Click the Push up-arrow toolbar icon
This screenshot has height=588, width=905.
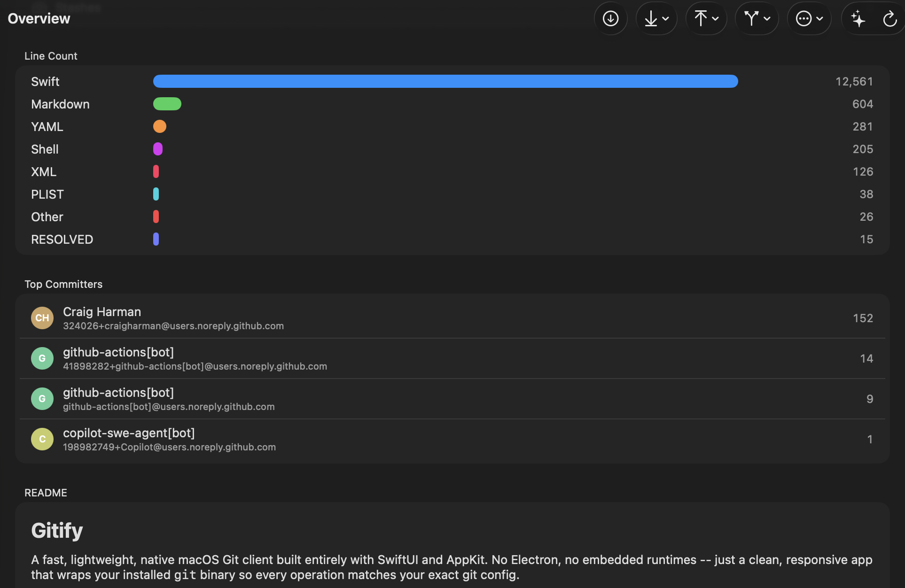[701, 19]
